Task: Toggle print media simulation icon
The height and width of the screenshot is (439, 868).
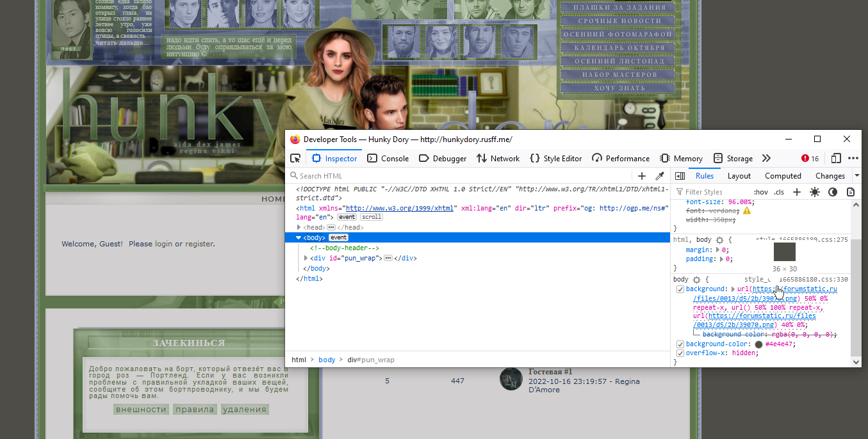Action: (851, 192)
